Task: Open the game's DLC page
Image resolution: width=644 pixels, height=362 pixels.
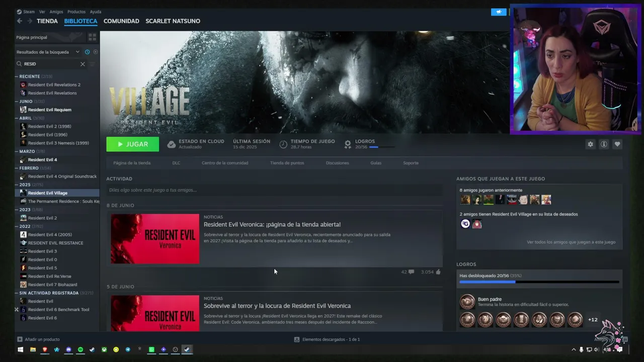Action: tap(176, 163)
